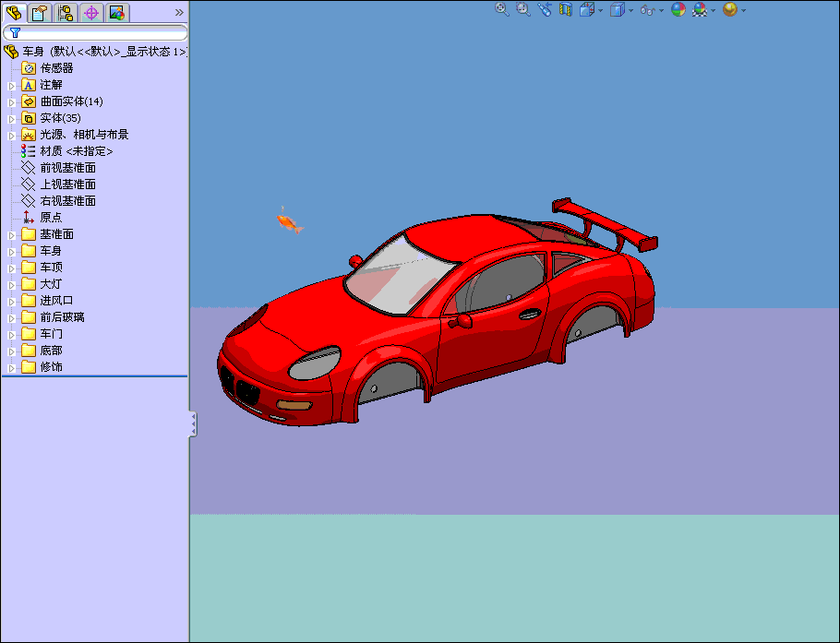
Task: Click the oval front headlight on car
Action: [x=315, y=363]
